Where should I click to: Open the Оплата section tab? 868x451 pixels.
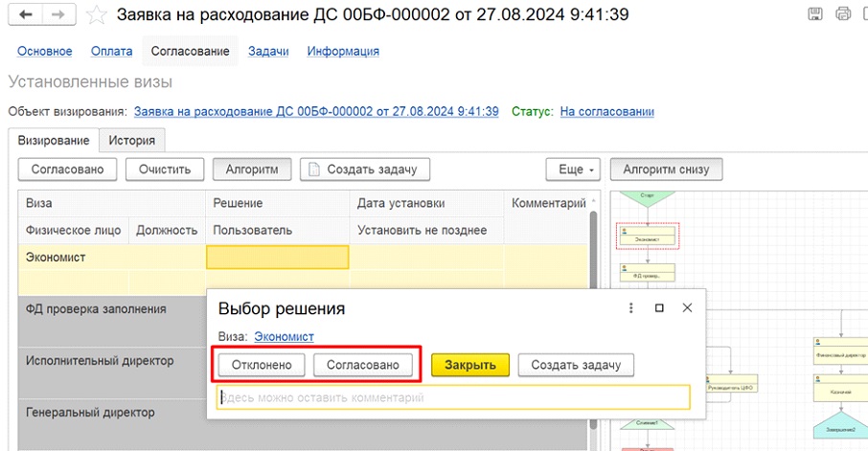pyautogui.click(x=111, y=51)
